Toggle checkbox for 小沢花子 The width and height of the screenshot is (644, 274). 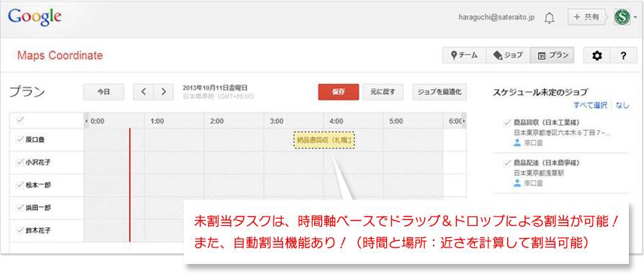point(19,163)
